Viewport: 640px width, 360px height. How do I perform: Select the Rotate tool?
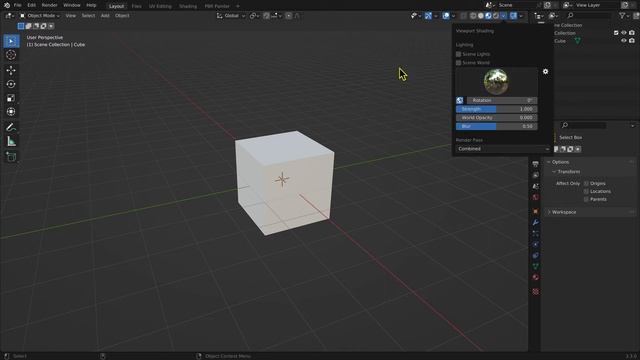tap(11, 84)
